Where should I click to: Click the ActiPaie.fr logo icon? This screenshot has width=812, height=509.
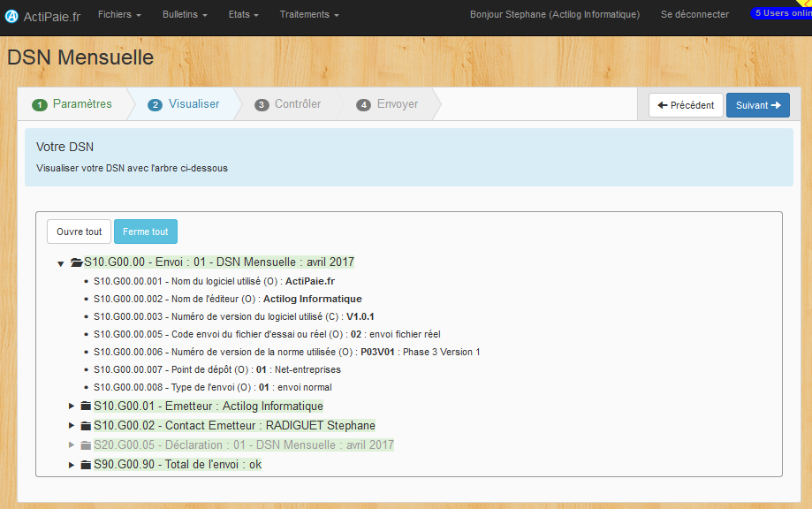pyautogui.click(x=11, y=17)
